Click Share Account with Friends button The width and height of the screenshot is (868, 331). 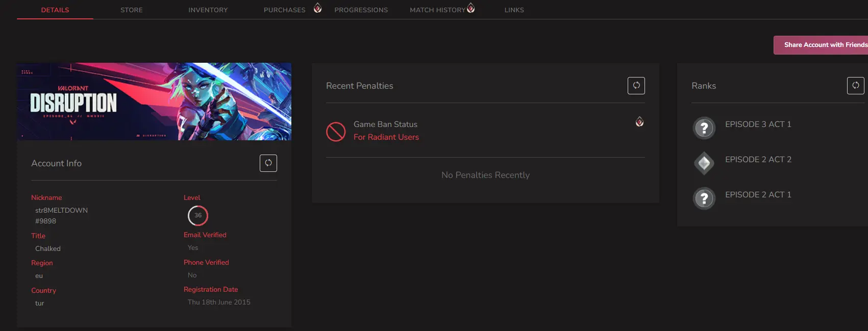click(821, 45)
